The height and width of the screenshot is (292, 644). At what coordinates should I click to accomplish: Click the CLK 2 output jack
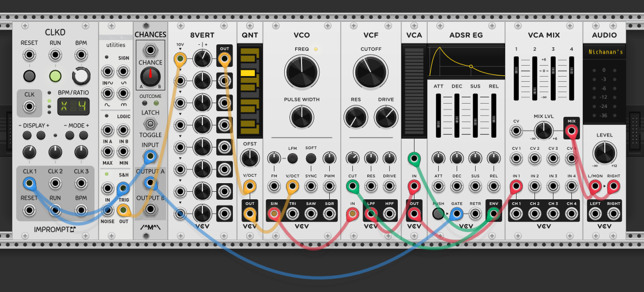coord(55,183)
